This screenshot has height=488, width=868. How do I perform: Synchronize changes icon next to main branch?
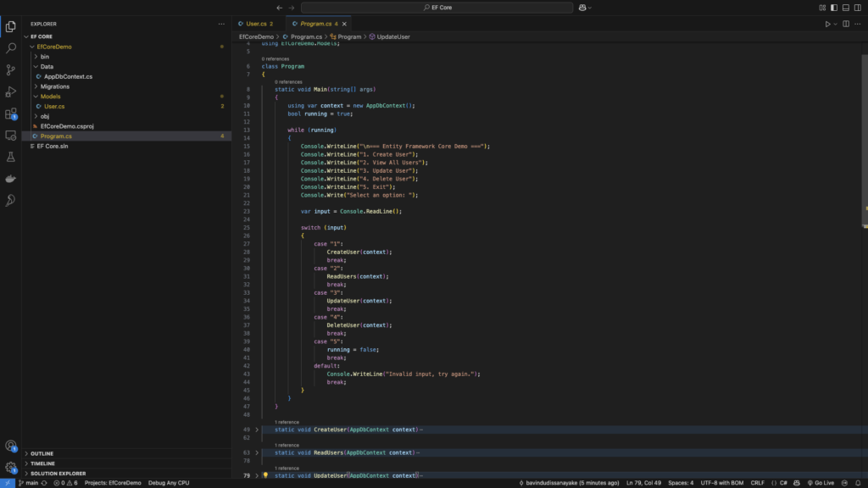(44, 483)
